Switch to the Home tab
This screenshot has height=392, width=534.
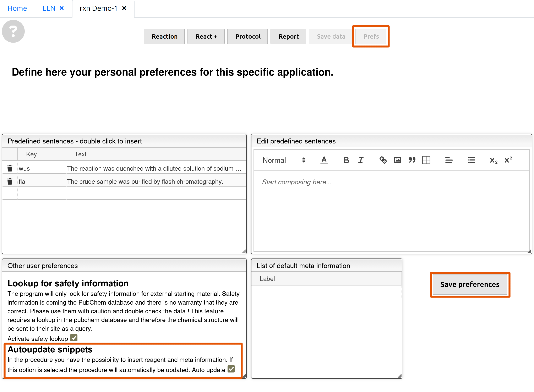click(x=17, y=8)
